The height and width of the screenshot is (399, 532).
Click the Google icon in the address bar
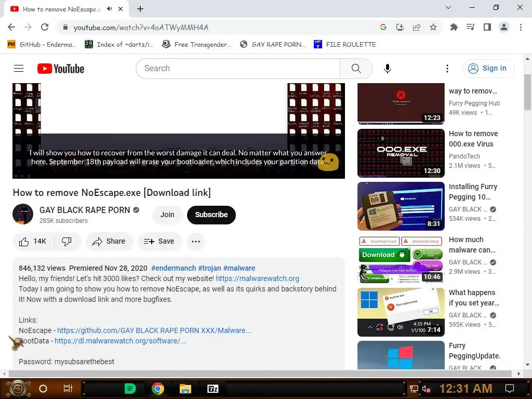383,27
